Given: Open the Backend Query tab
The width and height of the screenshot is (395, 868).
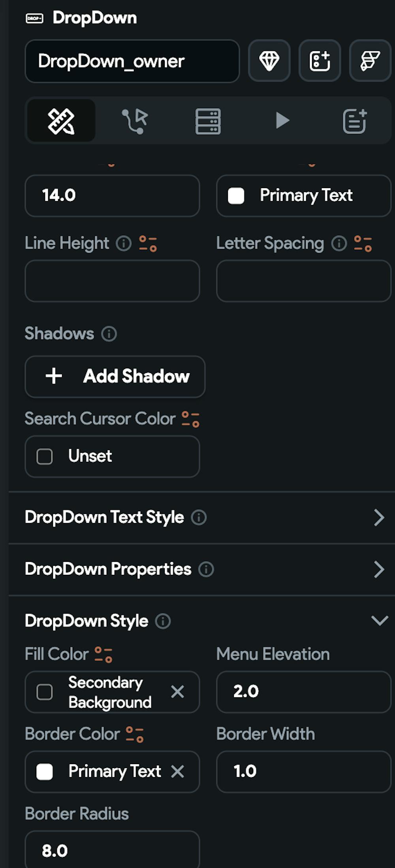Looking at the screenshot, I should [x=208, y=121].
